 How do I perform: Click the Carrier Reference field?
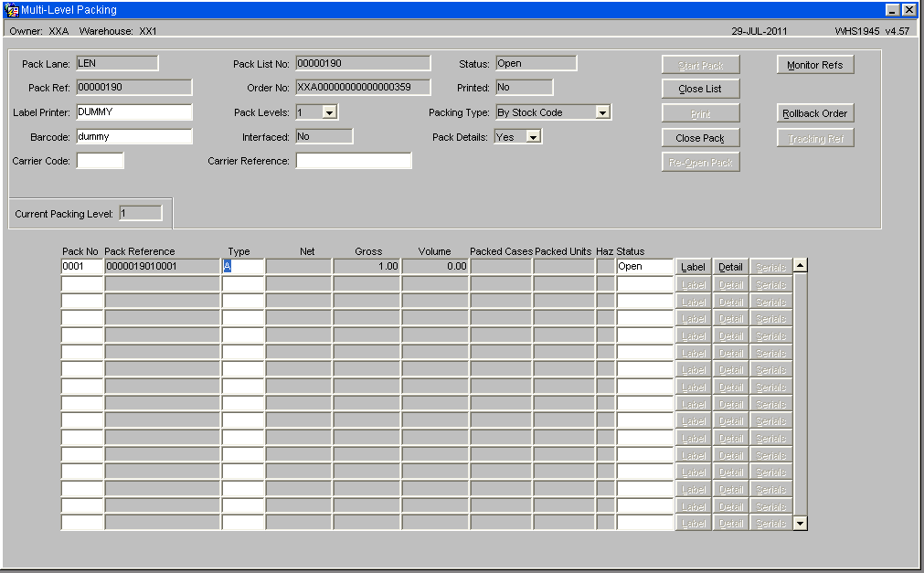click(354, 160)
